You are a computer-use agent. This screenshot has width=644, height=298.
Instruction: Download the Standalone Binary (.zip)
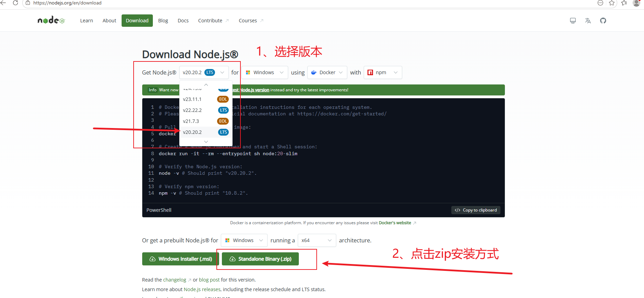pos(260,259)
